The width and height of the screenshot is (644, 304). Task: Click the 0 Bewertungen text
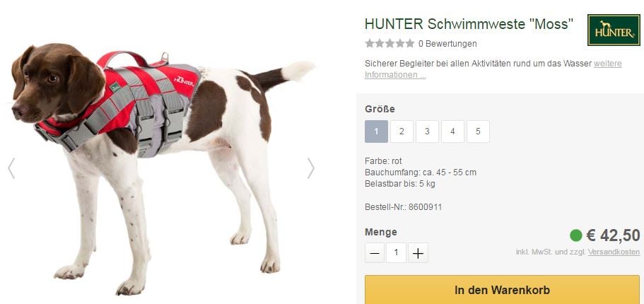447,44
